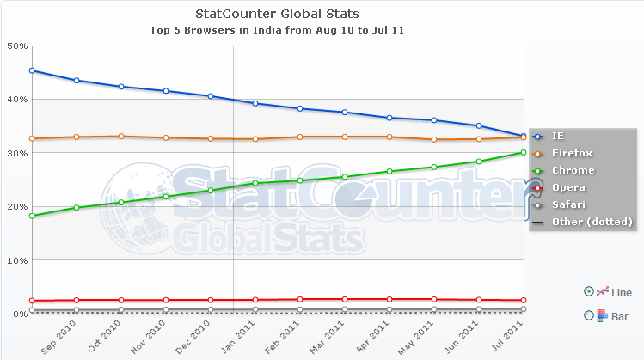Click the Safari gray legend marker
Image resolution: width=644 pixels, height=360 pixels.
[x=537, y=205]
